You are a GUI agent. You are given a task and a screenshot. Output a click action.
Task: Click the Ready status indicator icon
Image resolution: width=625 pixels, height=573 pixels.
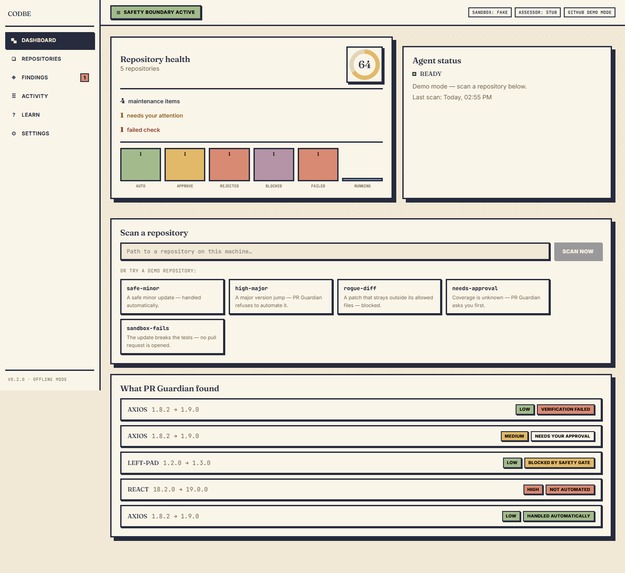(x=414, y=74)
